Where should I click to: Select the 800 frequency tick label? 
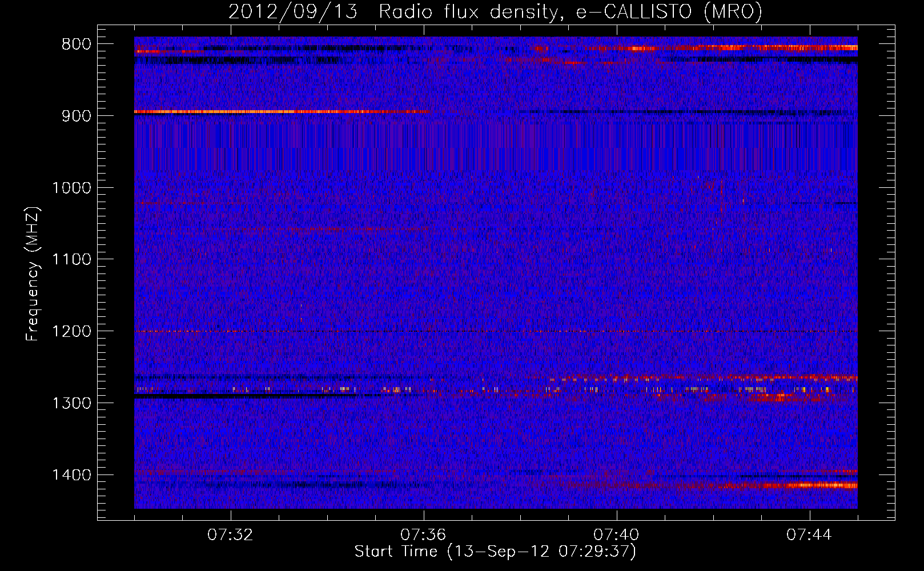(x=75, y=45)
